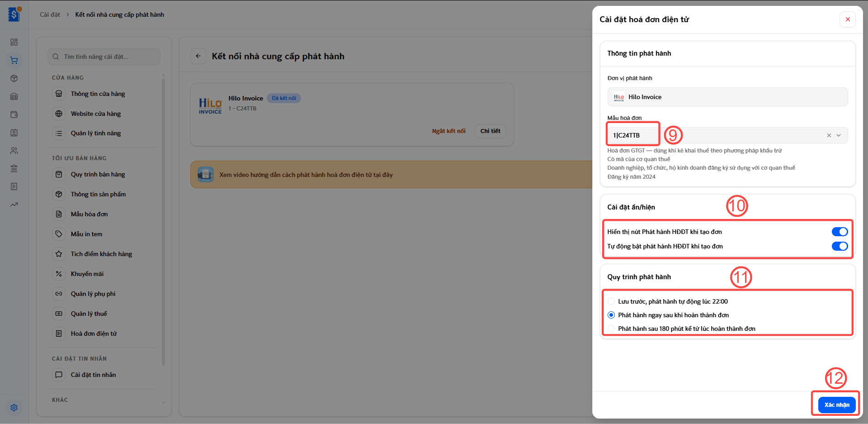Open Khuyến mãi settings item
The width and height of the screenshot is (868, 424).
coord(87,274)
